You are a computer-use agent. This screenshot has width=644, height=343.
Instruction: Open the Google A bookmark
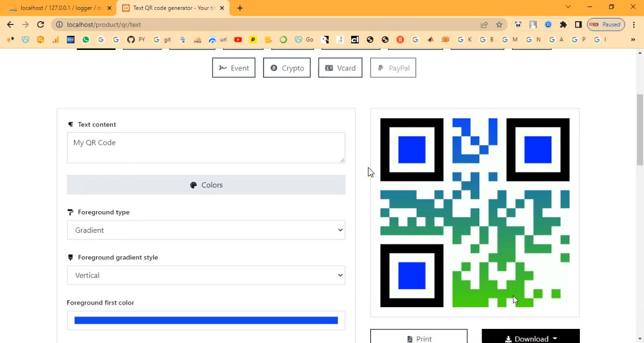(556, 40)
